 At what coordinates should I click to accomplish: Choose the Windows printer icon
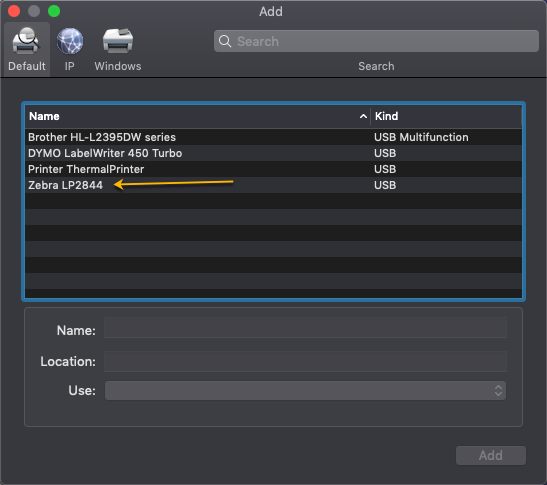[x=118, y=41]
